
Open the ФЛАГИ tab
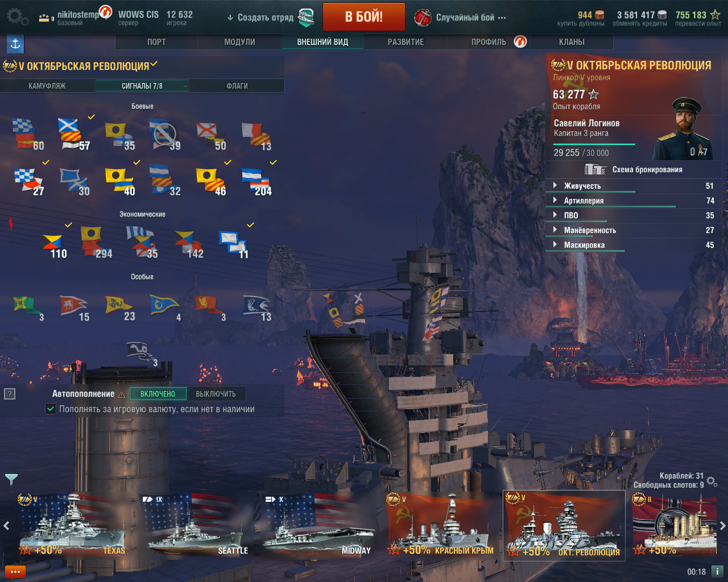click(x=237, y=86)
